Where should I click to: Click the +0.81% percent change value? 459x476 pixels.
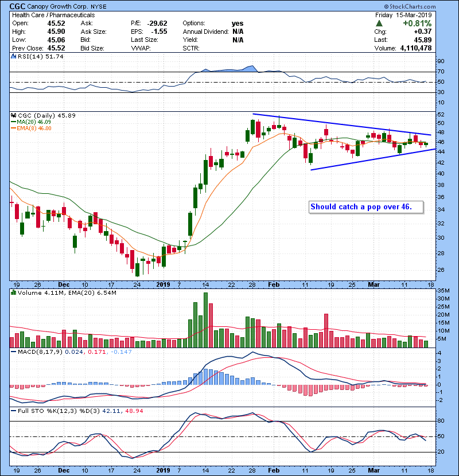(417, 24)
